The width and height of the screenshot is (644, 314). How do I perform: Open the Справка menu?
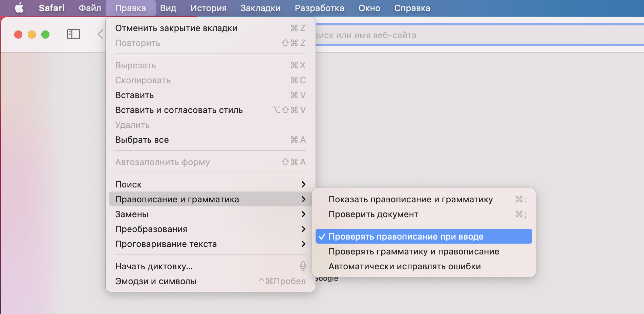pos(412,8)
